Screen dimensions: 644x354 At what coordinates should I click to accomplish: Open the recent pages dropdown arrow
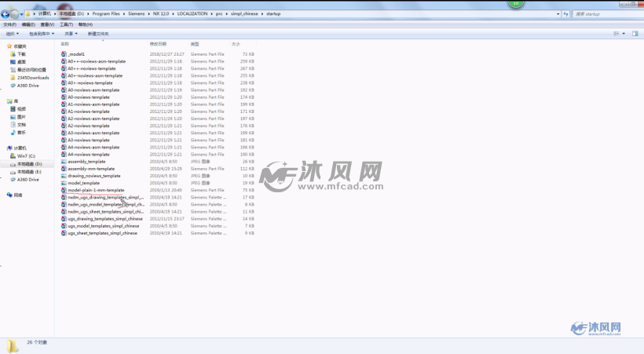[x=22, y=15]
